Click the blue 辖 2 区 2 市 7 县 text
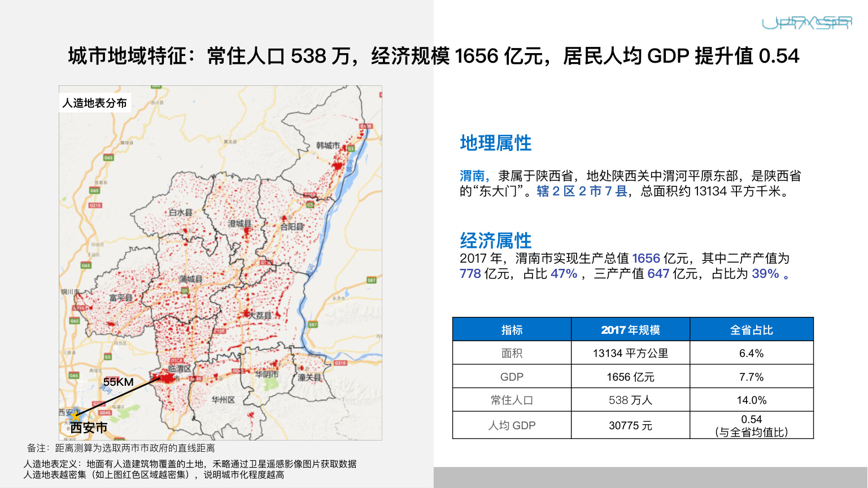The image size is (868, 488). click(582, 191)
